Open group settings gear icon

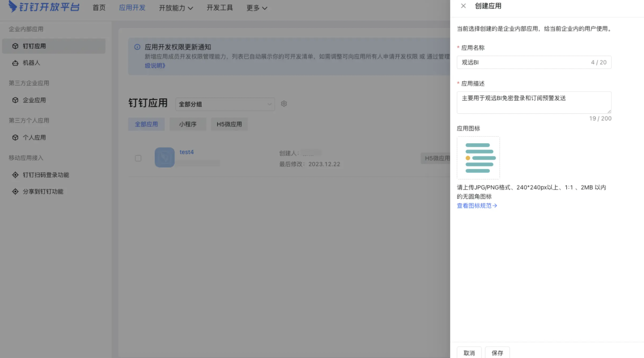pyautogui.click(x=284, y=104)
